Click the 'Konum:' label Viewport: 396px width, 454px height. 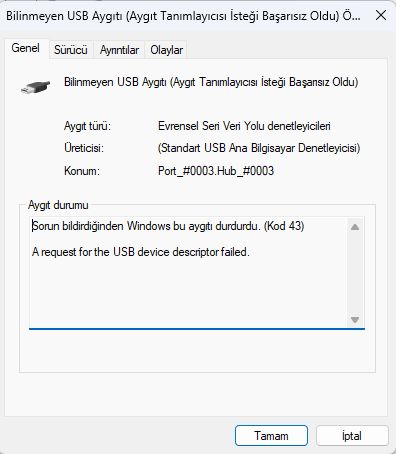point(82,171)
